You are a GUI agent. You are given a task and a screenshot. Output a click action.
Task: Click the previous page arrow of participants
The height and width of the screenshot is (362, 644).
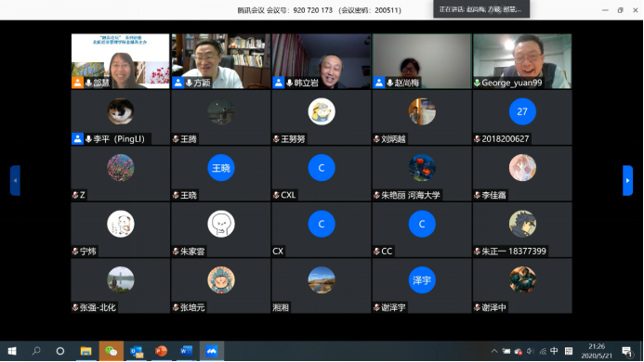15,181
